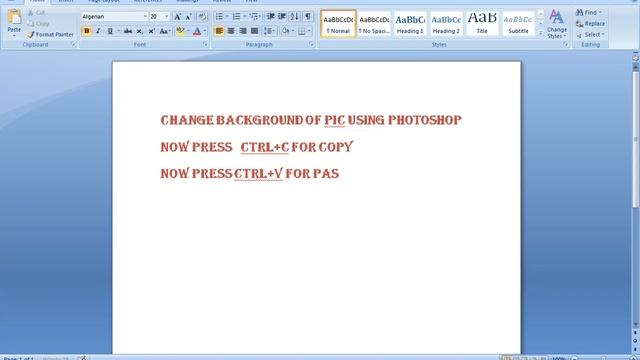The height and width of the screenshot is (360, 640).
Task: Apply the Normal style
Action: [338, 24]
